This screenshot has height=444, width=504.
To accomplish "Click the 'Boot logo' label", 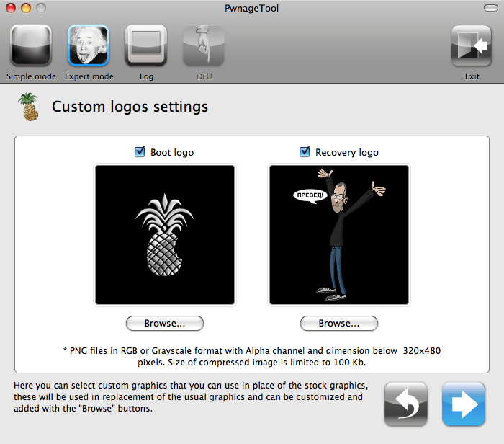I will (172, 152).
